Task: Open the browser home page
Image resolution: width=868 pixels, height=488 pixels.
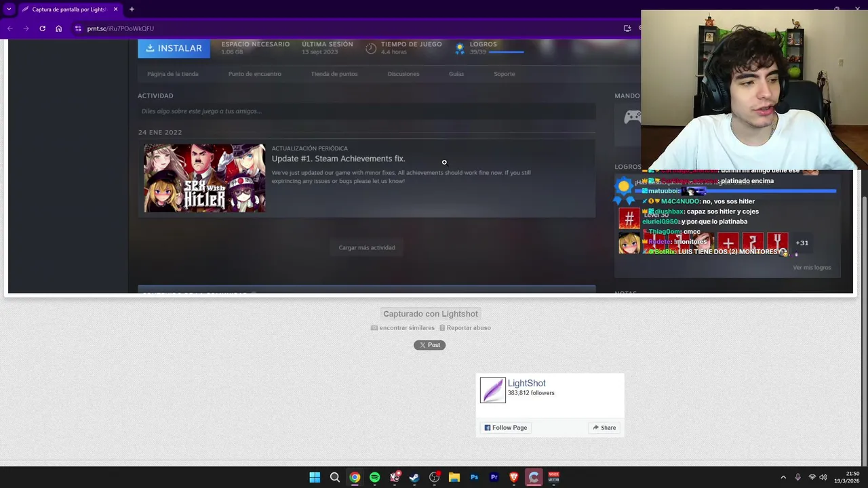Action: (58, 28)
